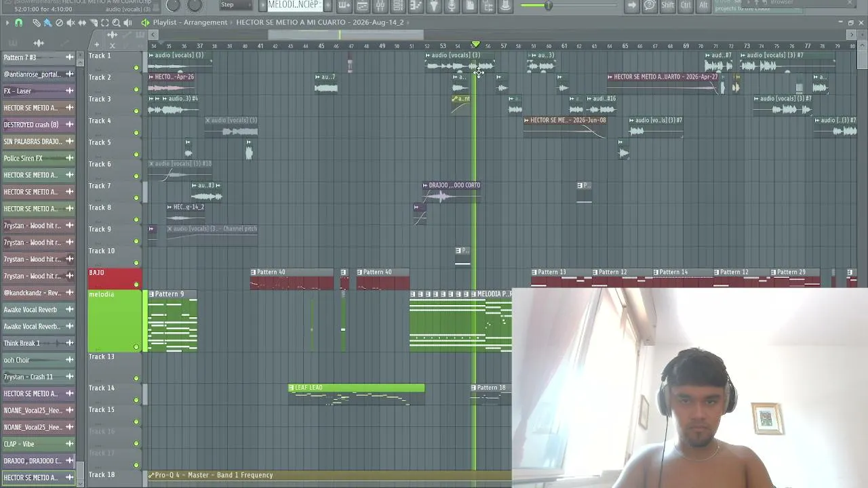Open the HECTOR SE METIO clip breadcrumb

[x=320, y=22]
